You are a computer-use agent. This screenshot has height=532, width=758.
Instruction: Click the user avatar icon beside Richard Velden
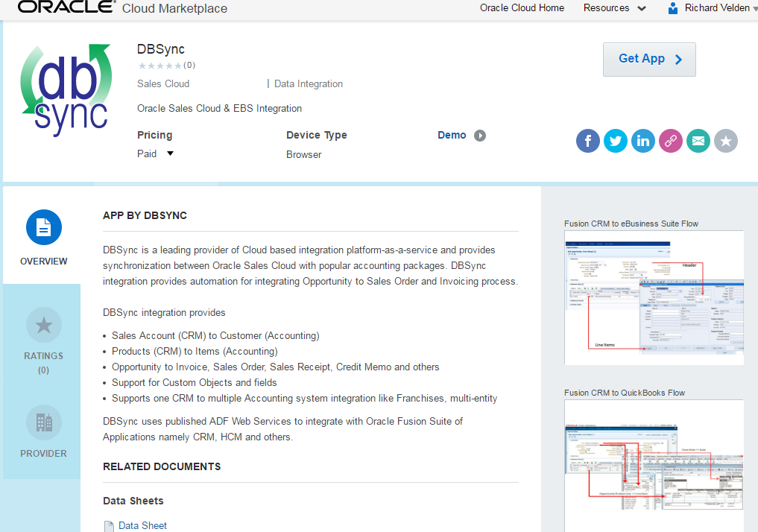click(x=672, y=8)
